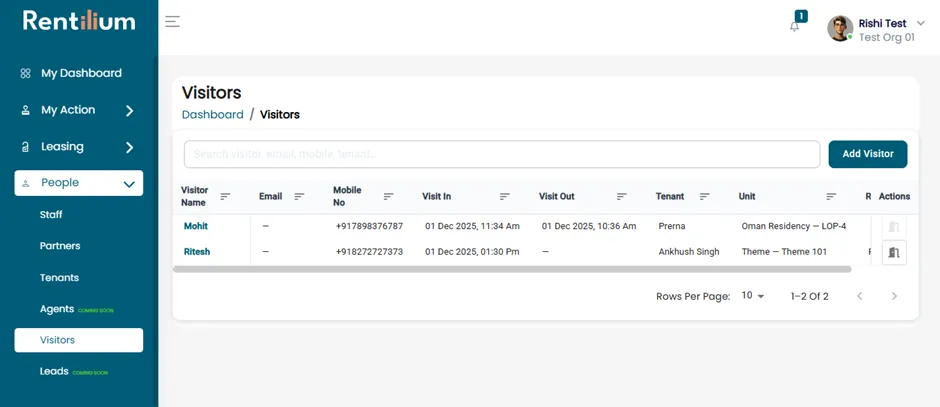Select the Agents submenu item

click(x=57, y=309)
